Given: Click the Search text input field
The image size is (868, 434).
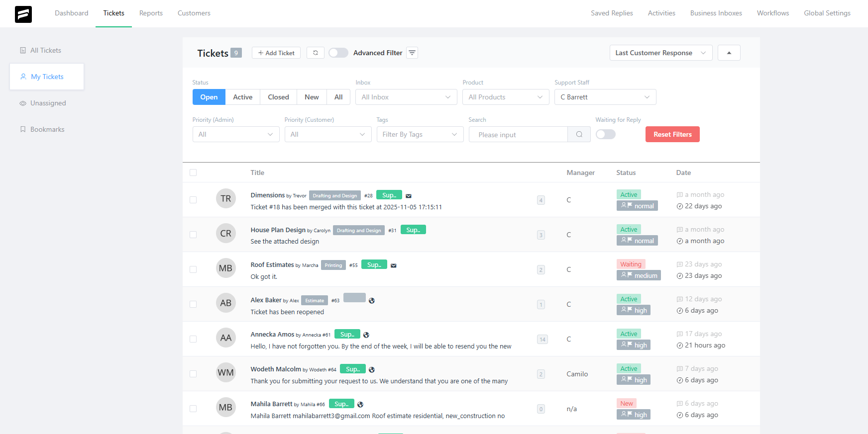Looking at the screenshot, I should [518, 134].
